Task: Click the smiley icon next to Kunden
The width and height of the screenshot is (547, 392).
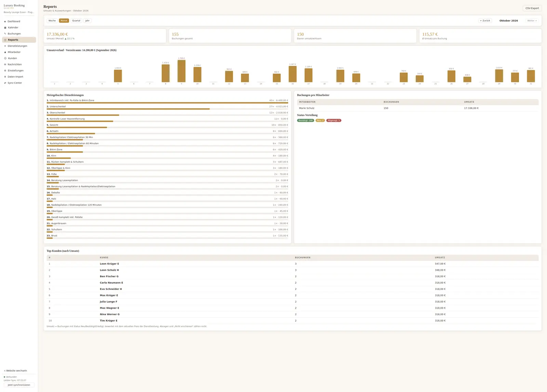Action: [x=5, y=58]
